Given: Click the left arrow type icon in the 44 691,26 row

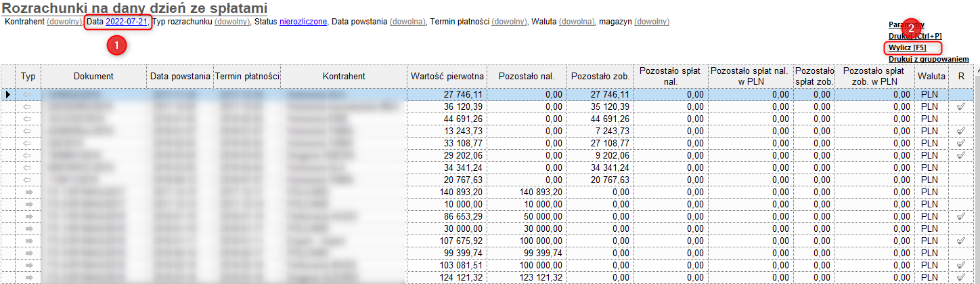Looking at the screenshot, I should coord(28,119).
